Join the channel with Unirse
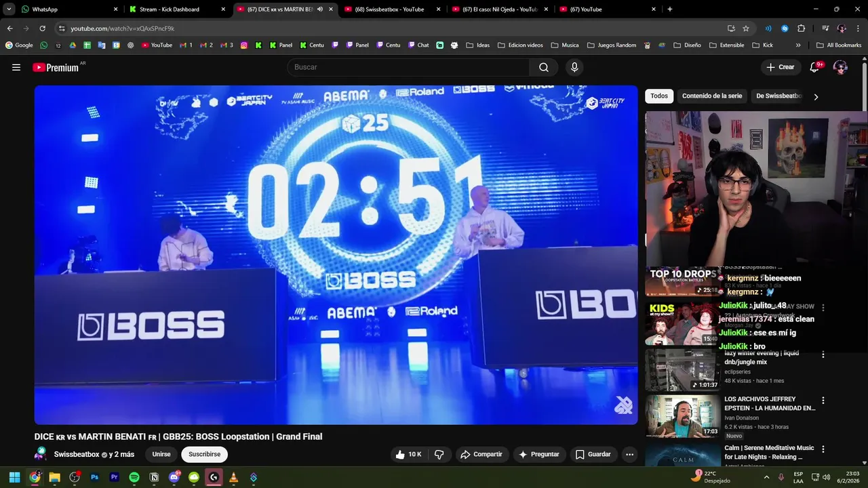 point(161,454)
